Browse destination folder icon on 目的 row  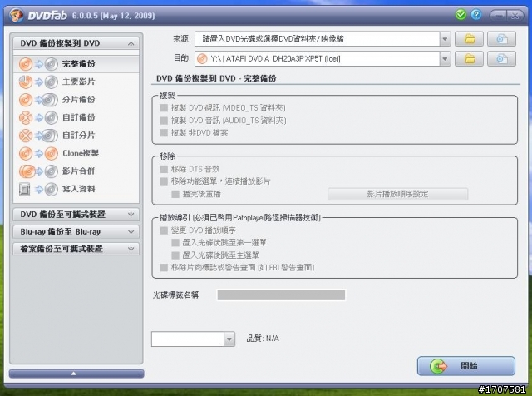pos(469,59)
